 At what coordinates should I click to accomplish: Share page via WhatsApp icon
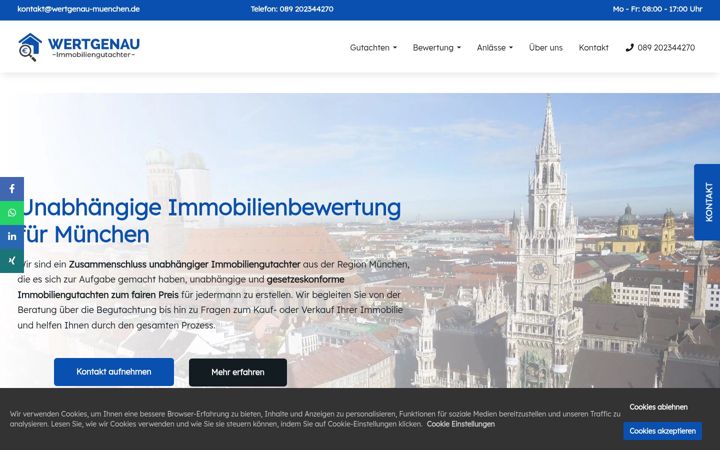point(12,213)
